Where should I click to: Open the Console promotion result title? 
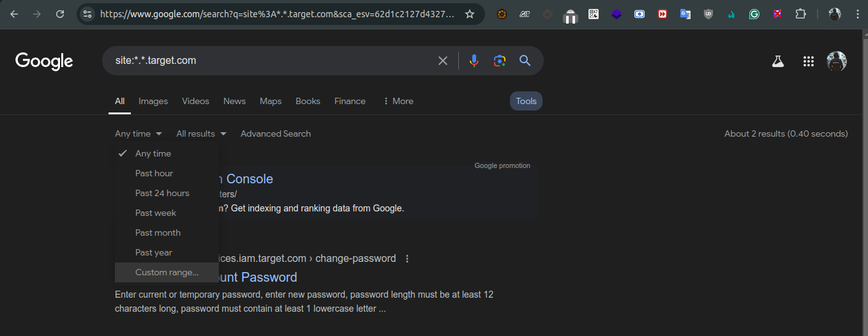tap(246, 179)
